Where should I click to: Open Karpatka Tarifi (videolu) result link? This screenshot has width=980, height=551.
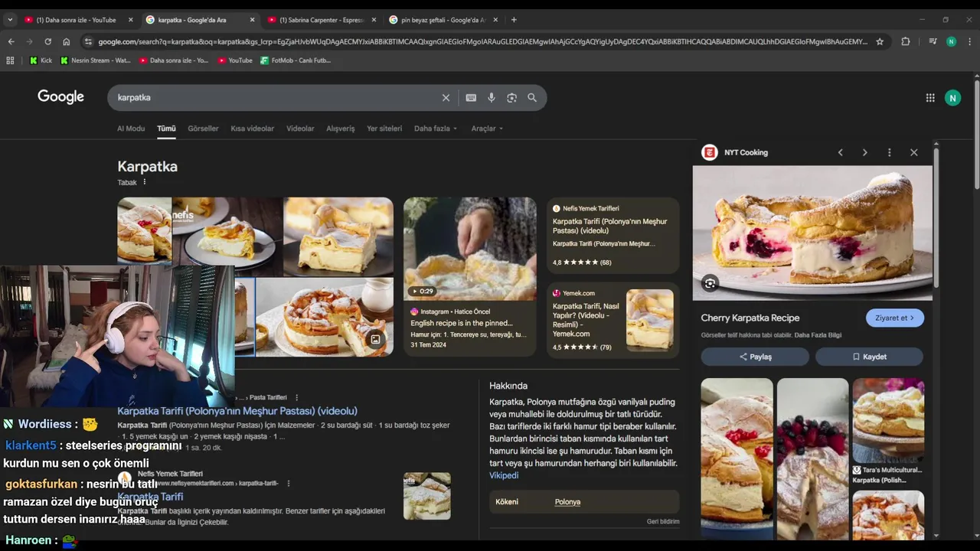[237, 411]
